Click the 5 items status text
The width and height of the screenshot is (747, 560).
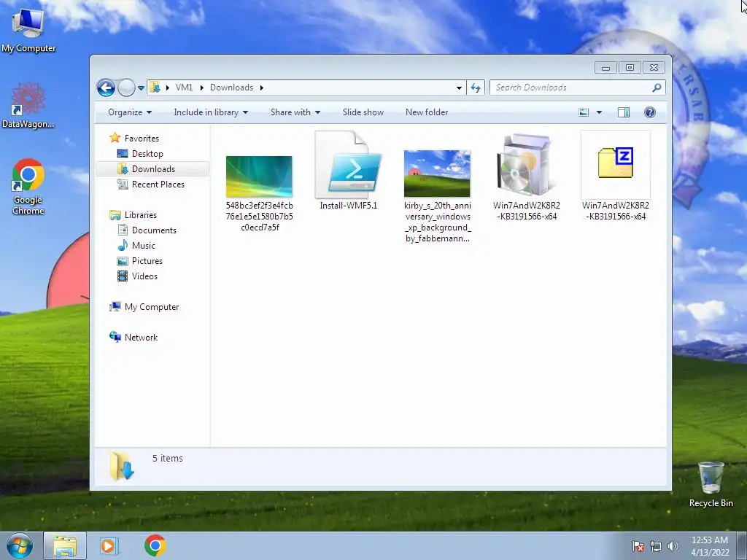(168, 459)
